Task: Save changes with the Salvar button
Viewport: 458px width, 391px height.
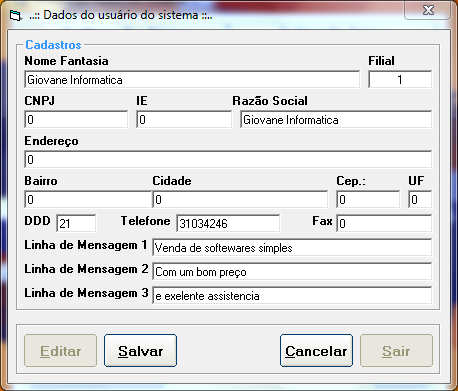Action: click(140, 351)
